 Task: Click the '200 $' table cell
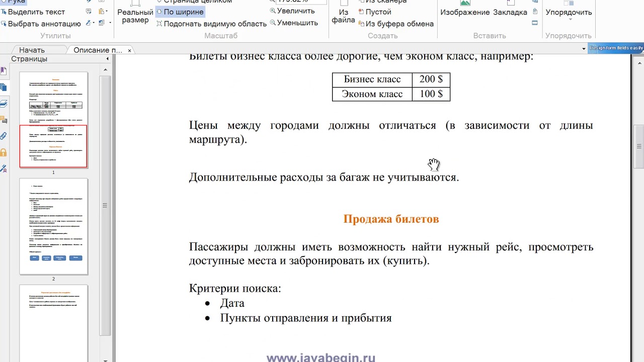[431, 79]
